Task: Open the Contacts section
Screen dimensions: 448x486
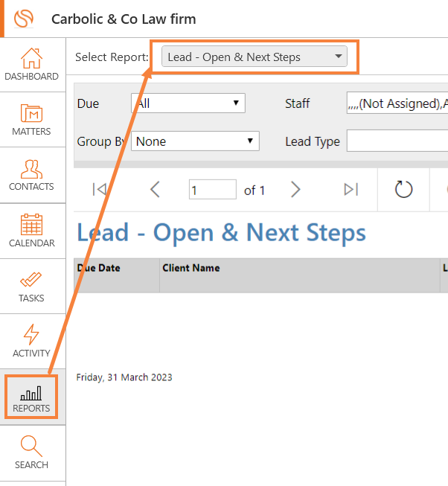Action: point(31,176)
